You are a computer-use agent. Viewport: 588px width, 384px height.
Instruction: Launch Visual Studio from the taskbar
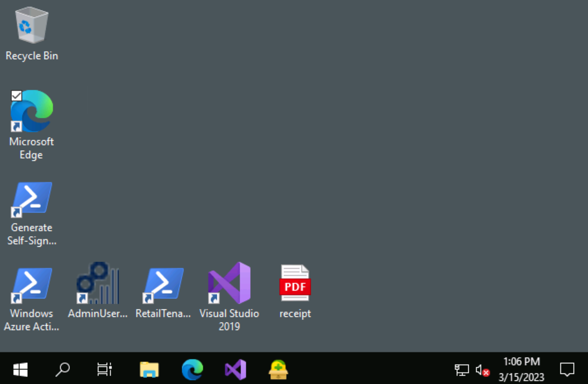(x=235, y=369)
